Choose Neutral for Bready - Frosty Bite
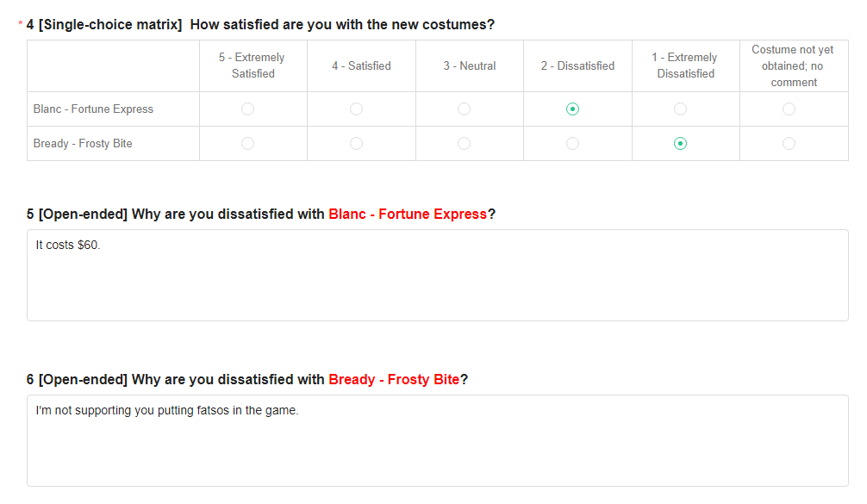 465,144
